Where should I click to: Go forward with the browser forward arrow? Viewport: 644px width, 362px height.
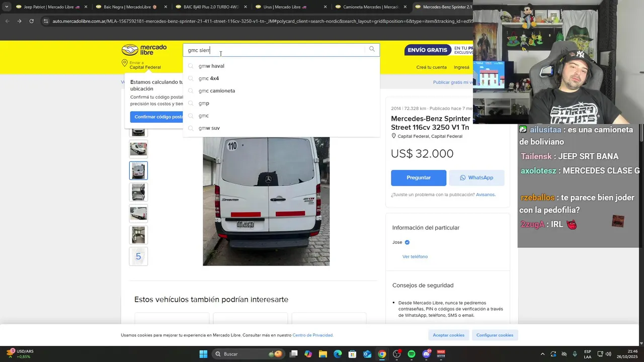point(19,21)
